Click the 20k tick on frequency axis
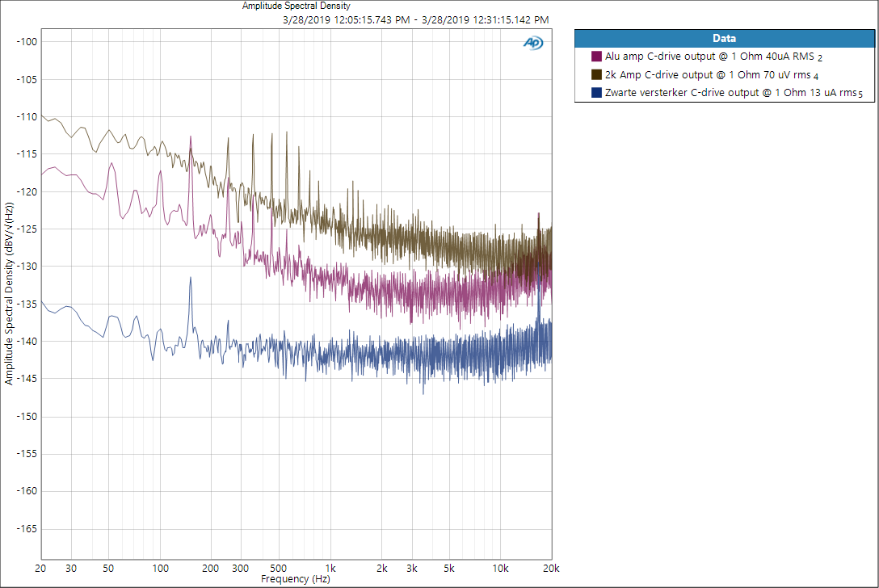 tap(551, 569)
